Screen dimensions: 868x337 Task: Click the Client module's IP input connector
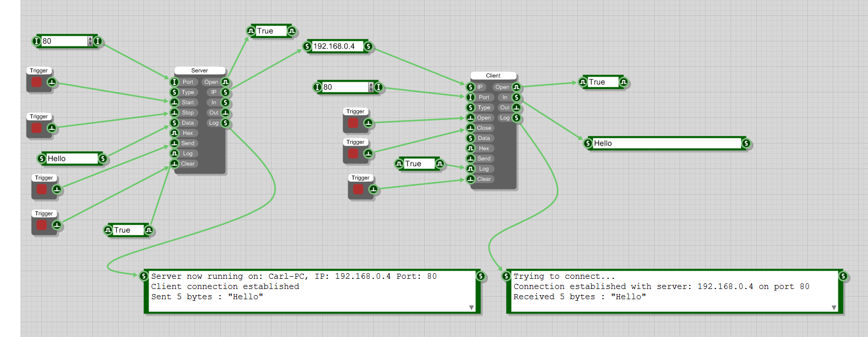point(470,87)
